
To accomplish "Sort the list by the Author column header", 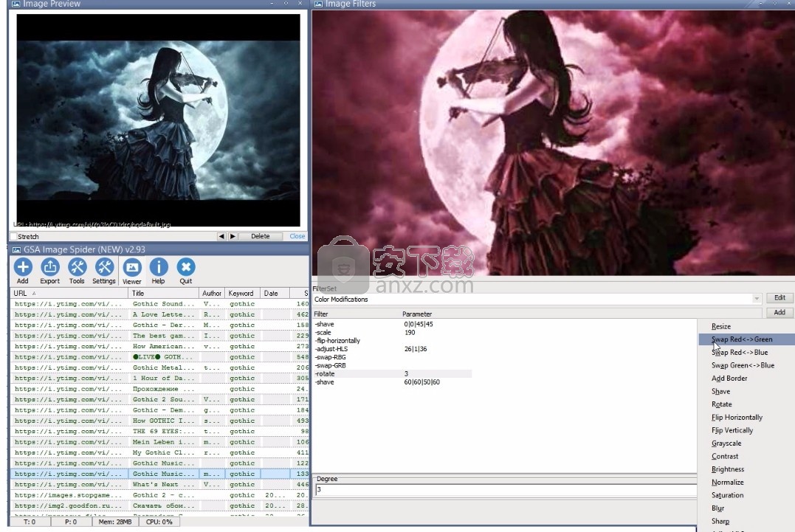I will click(211, 294).
